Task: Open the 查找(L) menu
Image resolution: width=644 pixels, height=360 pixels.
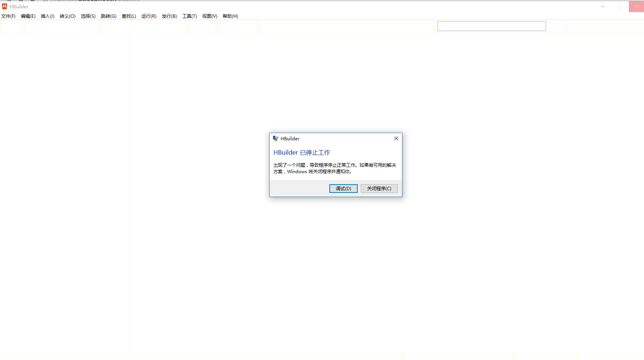Action: tap(129, 16)
